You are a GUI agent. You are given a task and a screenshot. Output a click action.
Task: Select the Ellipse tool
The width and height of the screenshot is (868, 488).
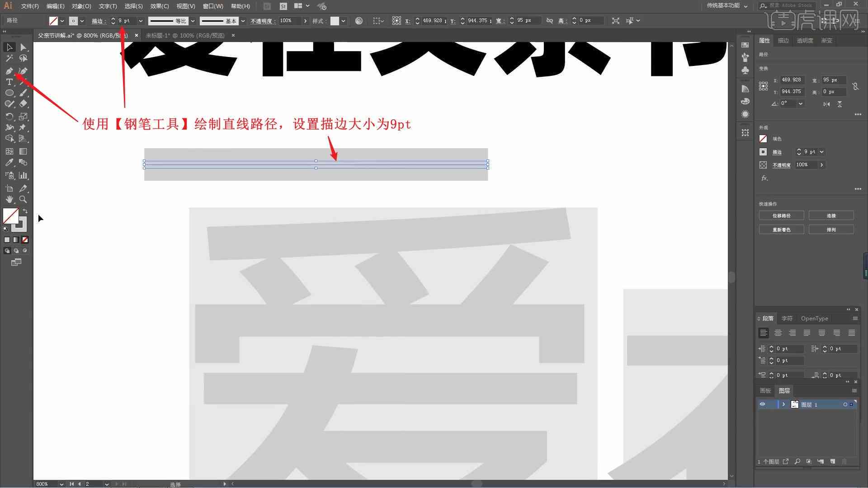tap(8, 93)
